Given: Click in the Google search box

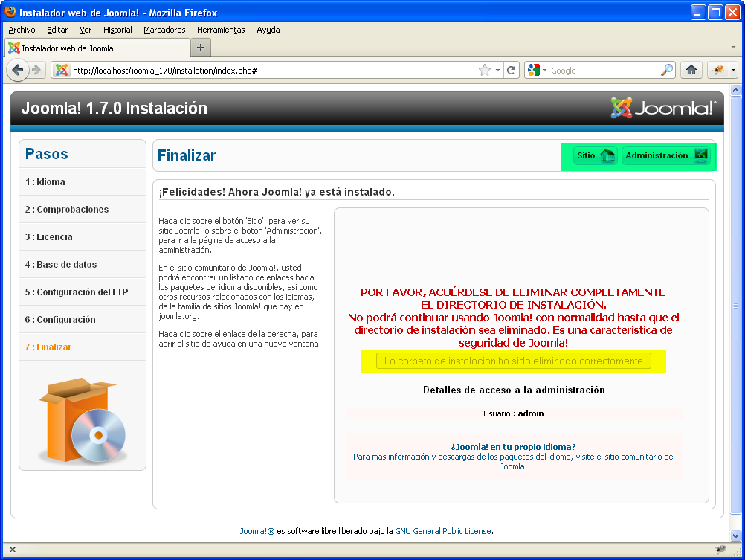Looking at the screenshot, I should (x=604, y=71).
